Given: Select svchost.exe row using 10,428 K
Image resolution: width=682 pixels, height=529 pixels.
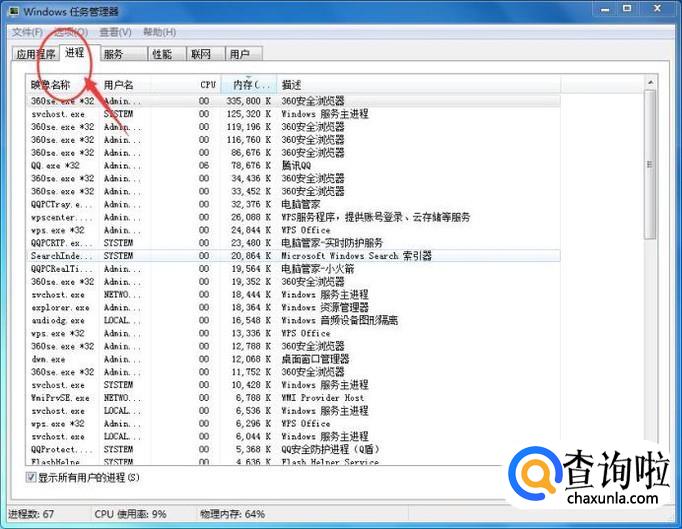Looking at the screenshot, I should click(293, 385).
